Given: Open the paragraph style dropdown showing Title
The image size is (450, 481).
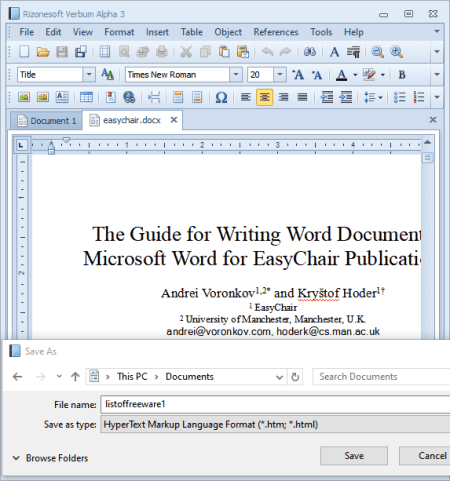Looking at the screenshot, I should [x=89, y=75].
